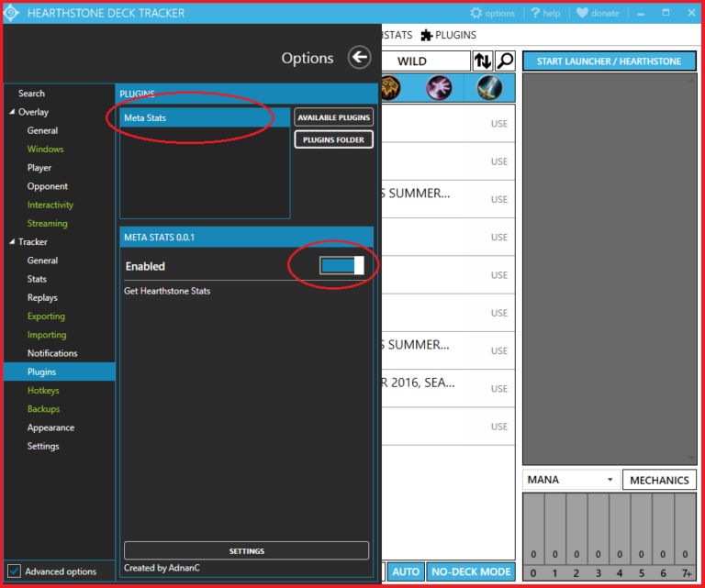
Task: Click the AUTO button
Action: pyautogui.click(x=406, y=571)
